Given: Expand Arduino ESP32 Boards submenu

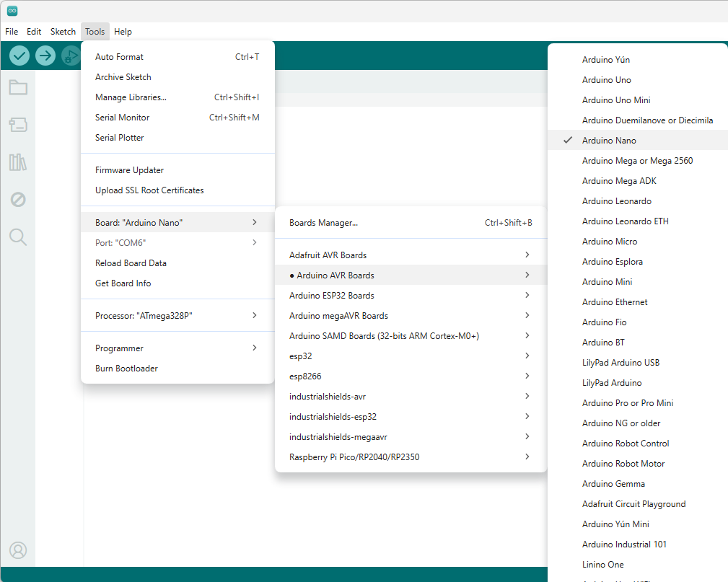Looking at the screenshot, I should (x=411, y=295).
